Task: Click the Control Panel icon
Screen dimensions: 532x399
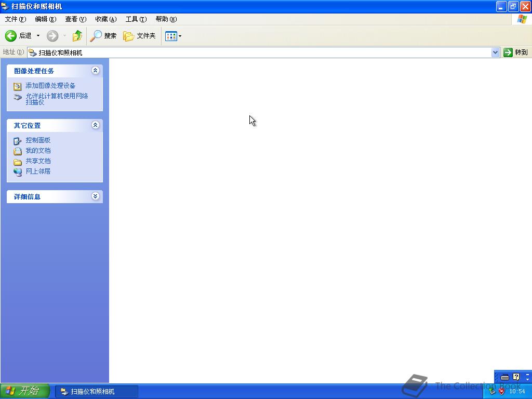Action: click(x=17, y=141)
